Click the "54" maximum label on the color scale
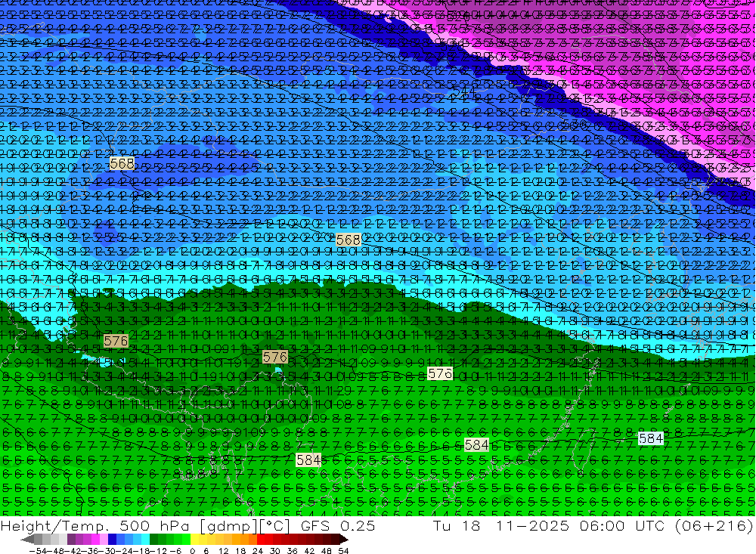This screenshot has width=756, height=554. click(343, 551)
